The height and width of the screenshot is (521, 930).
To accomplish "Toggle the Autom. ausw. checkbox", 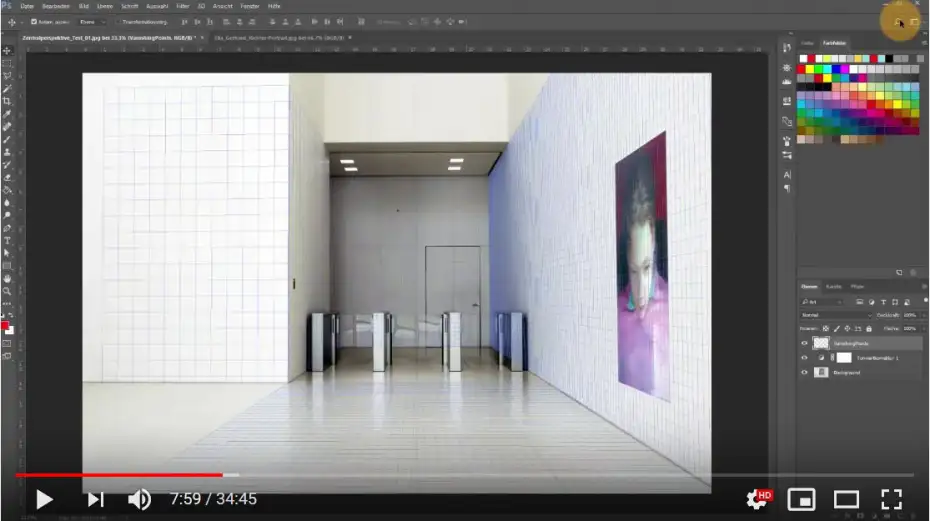I will click(x=34, y=22).
